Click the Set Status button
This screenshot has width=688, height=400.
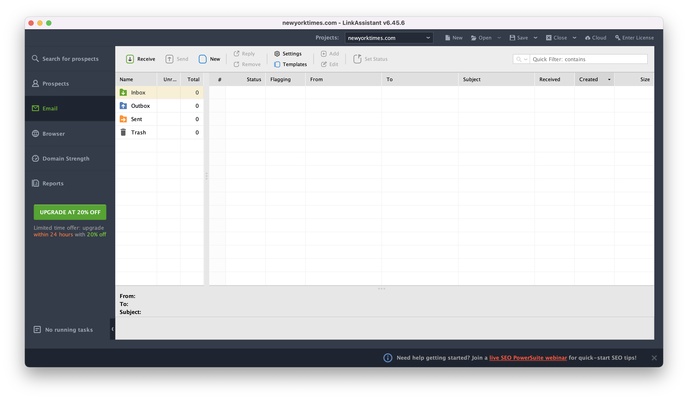point(370,59)
